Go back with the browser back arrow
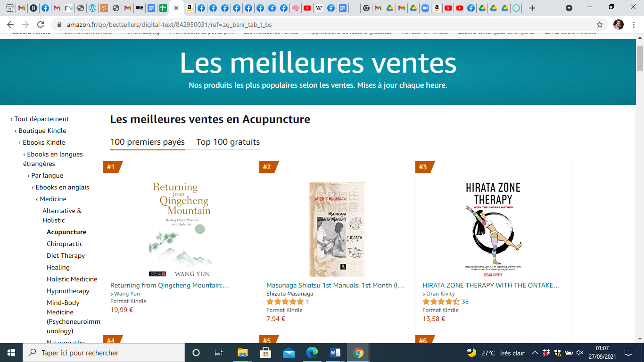Image resolution: width=644 pixels, height=362 pixels. (10, 25)
